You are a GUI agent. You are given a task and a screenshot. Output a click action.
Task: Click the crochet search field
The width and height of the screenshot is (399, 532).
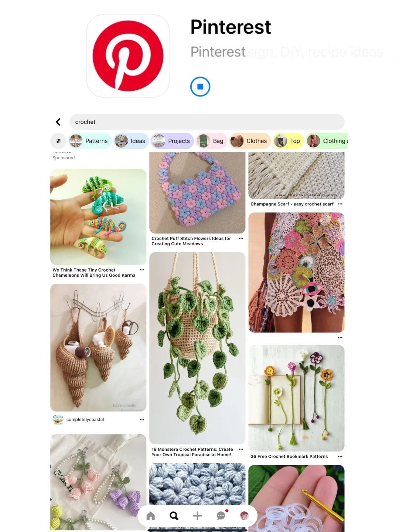tap(207, 122)
